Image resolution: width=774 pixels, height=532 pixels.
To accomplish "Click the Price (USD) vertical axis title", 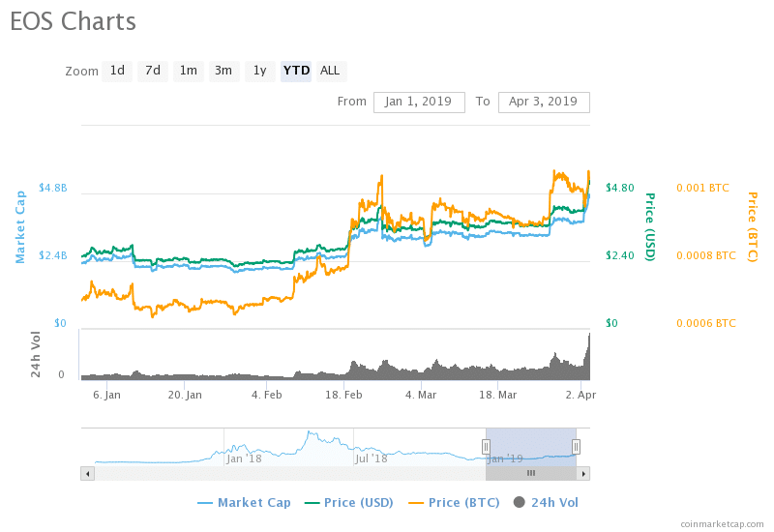I will [x=650, y=227].
